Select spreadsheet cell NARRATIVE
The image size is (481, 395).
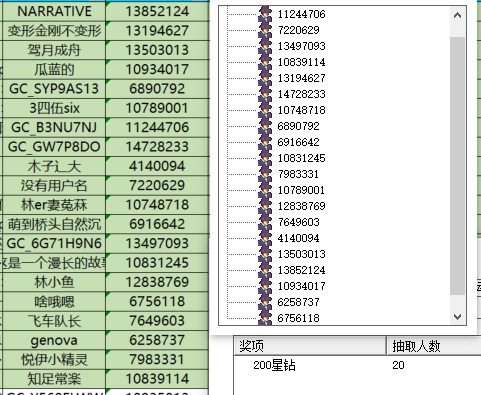pyautogui.click(x=54, y=11)
